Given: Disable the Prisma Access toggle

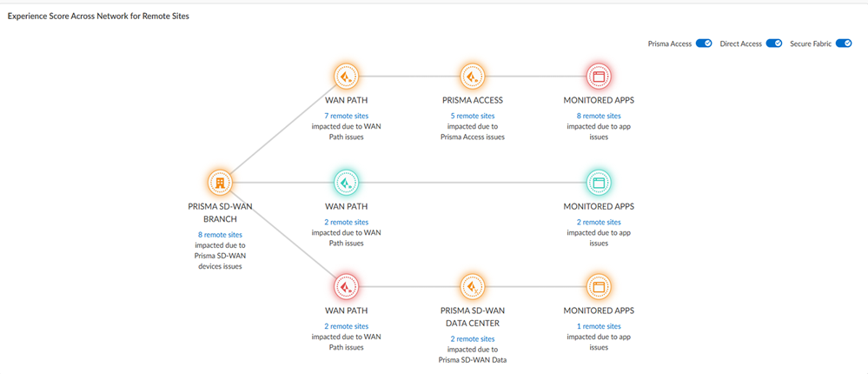Looking at the screenshot, I should pos(705,43).
